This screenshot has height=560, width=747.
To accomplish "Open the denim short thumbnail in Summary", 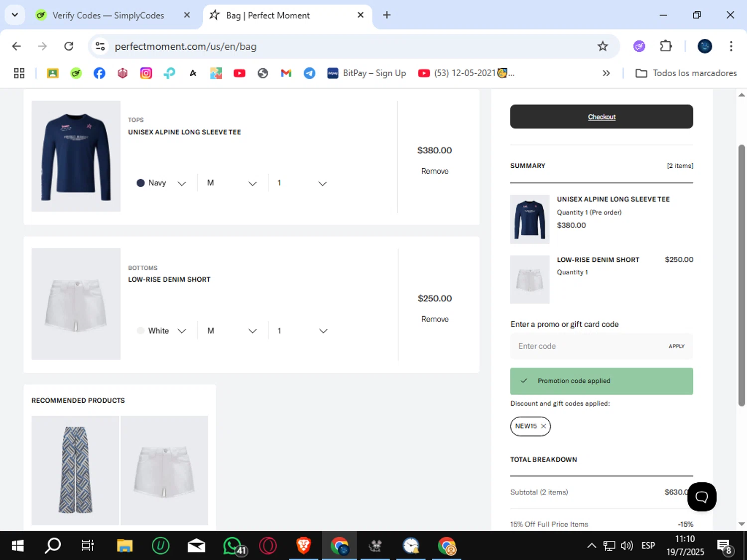I will (x=529, y=279).
